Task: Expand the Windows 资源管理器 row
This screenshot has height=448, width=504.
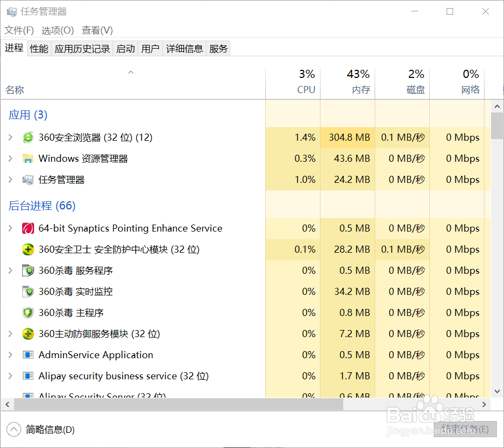Action: (10, 159)
